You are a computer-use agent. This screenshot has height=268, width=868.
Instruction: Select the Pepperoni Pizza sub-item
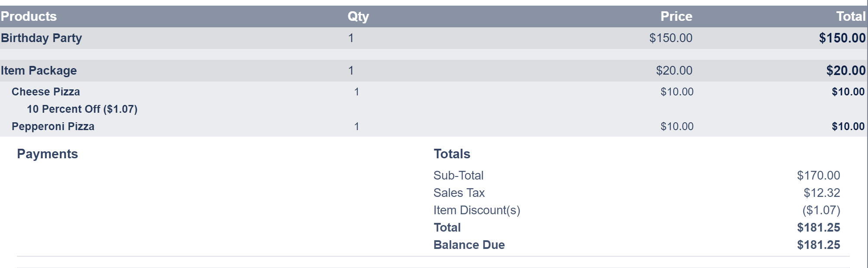click(53, 127)
